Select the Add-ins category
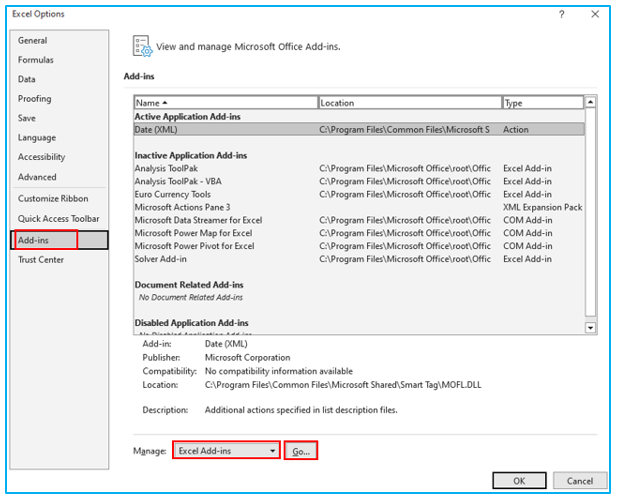This screenshot has width=617, height=500. (59, 240)
